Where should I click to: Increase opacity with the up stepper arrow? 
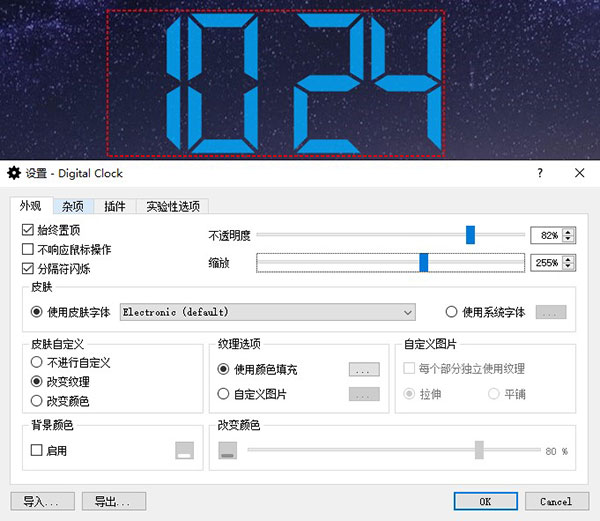pos(569,231)
